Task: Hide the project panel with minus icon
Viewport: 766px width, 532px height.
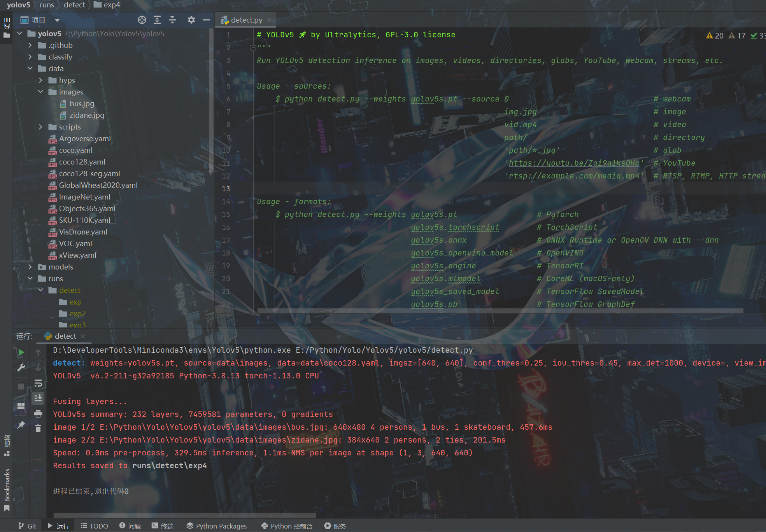Action: [x=207, y=20]
